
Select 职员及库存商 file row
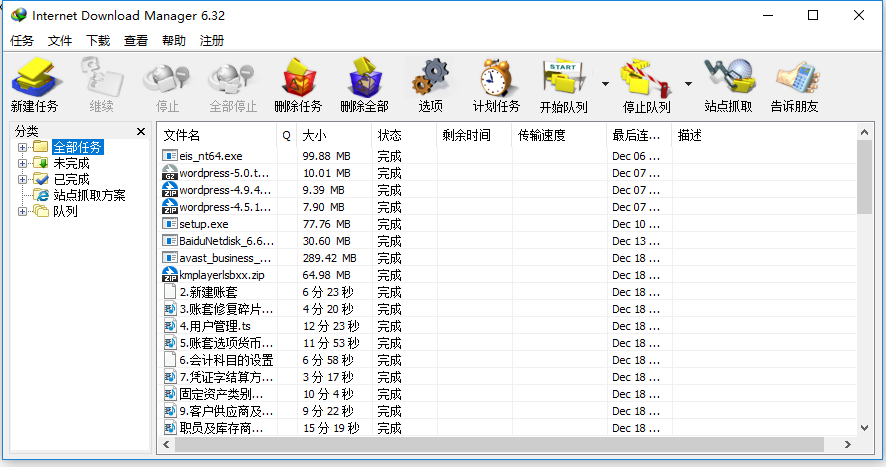pyautogui.click(x=506, y=427)
